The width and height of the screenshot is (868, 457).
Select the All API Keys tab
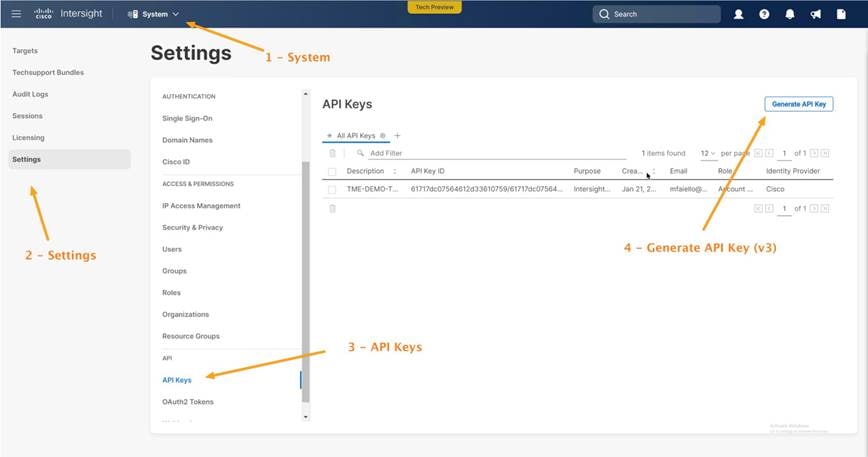[x=356, y=136]
